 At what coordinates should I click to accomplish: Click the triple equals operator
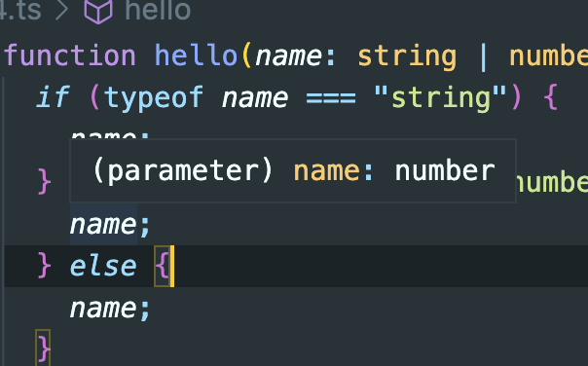[x=331, y=98]
